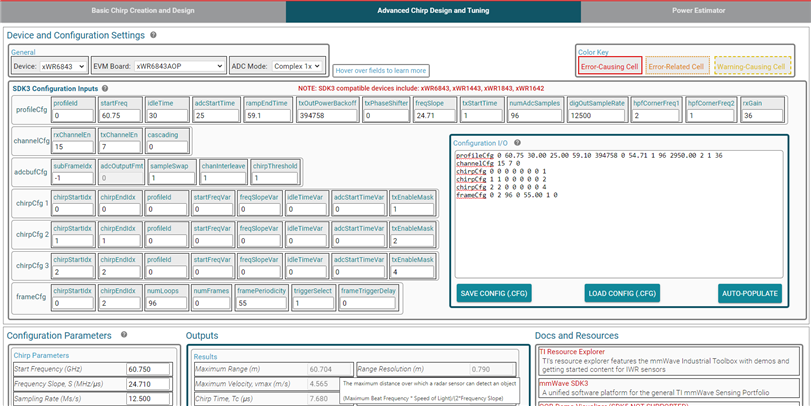811x406 pixels.
Task: Edit the numAdcSamples field
Action: pyautogui.click(x=535, y=116)
